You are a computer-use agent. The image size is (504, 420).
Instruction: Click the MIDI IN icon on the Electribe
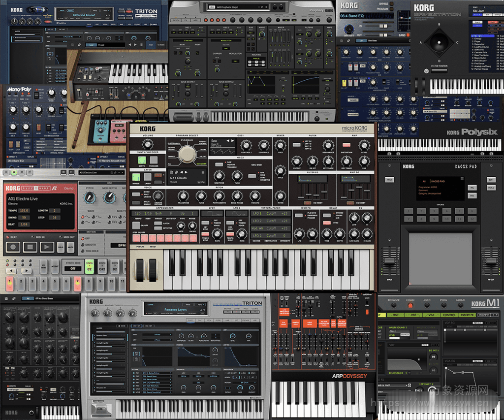[x=33, y=237]
